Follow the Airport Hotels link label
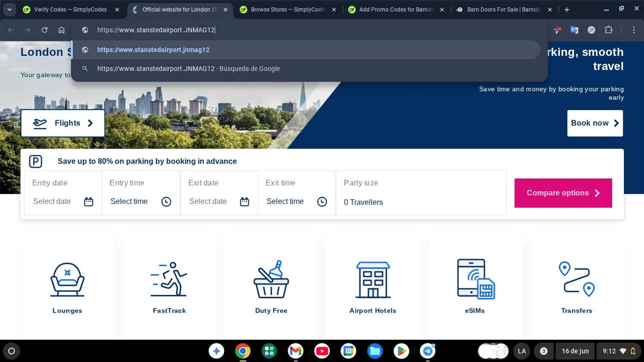Screen dimensions: 644x362 tap(373, 310)
